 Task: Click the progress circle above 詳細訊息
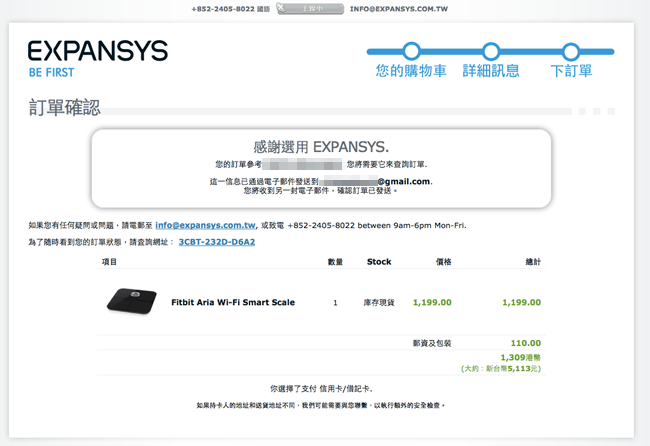(x=491, y=51)
